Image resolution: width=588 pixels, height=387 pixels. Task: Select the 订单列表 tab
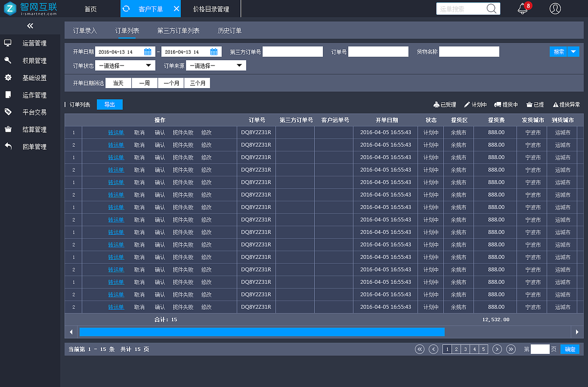pyautogui.click(x=127, y=31)
